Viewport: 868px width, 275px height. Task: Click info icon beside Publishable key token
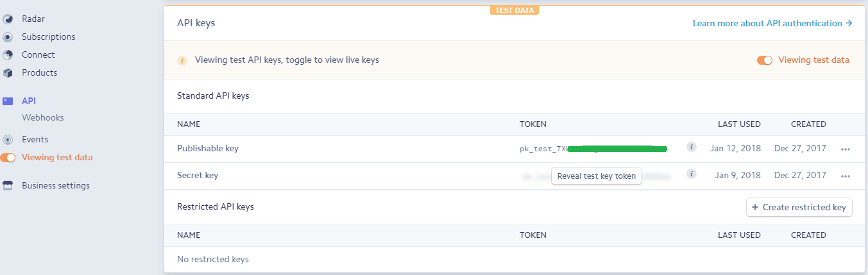(691, 147)
